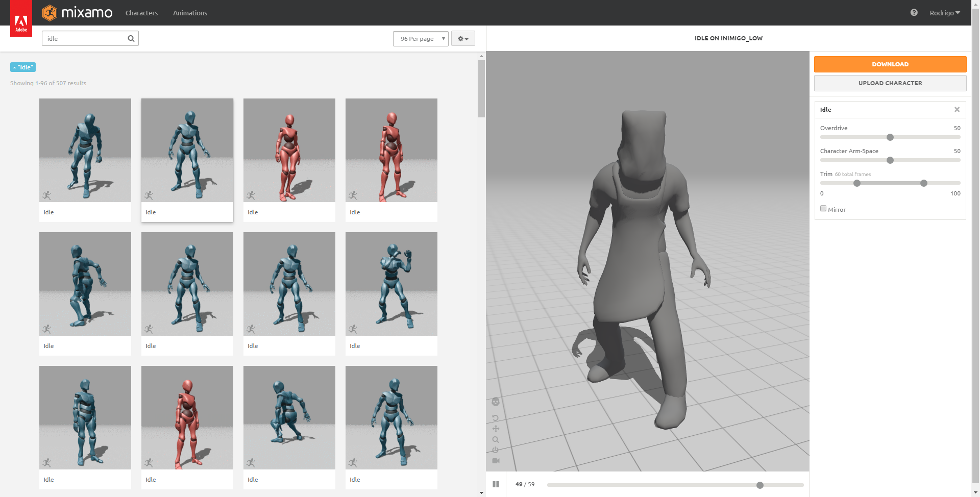Select the crouching Idle thumbnail in third row
Image resolution: width=980 pixels, height=497 pixels.
(x=289, y=427)
